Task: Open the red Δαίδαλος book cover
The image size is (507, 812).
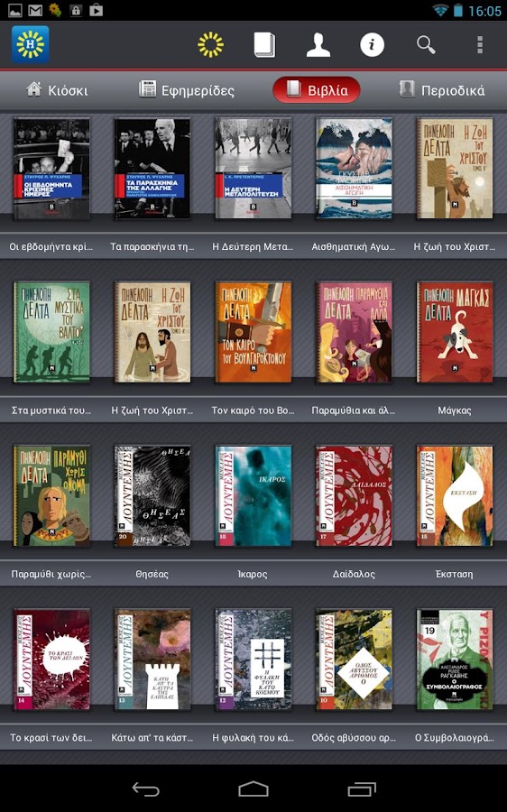Action: point(355,495)
